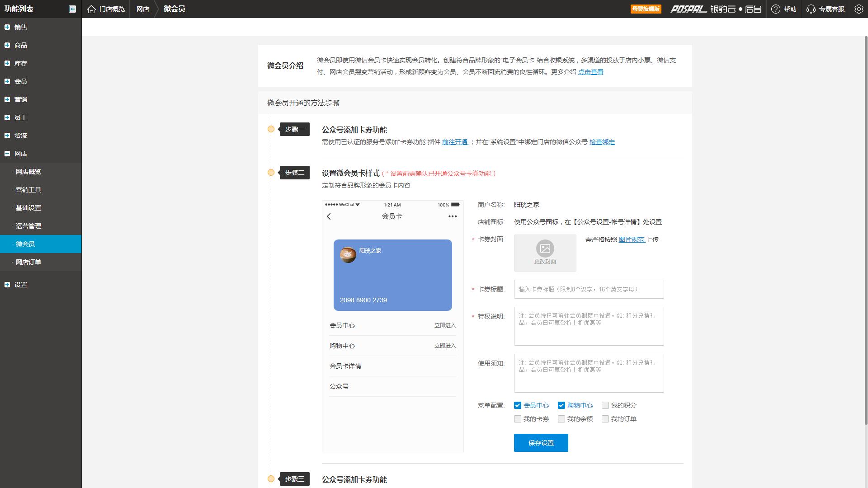The image size is (868, 488).
Task: Click the 步骤三 timeline circle marker
Action: click(x=271, y=479)
